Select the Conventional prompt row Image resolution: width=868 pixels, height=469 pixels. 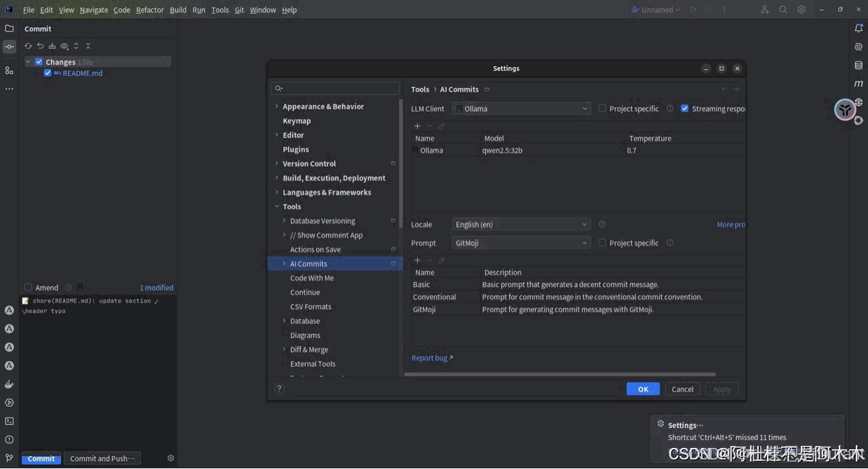[x=578, y=297]
